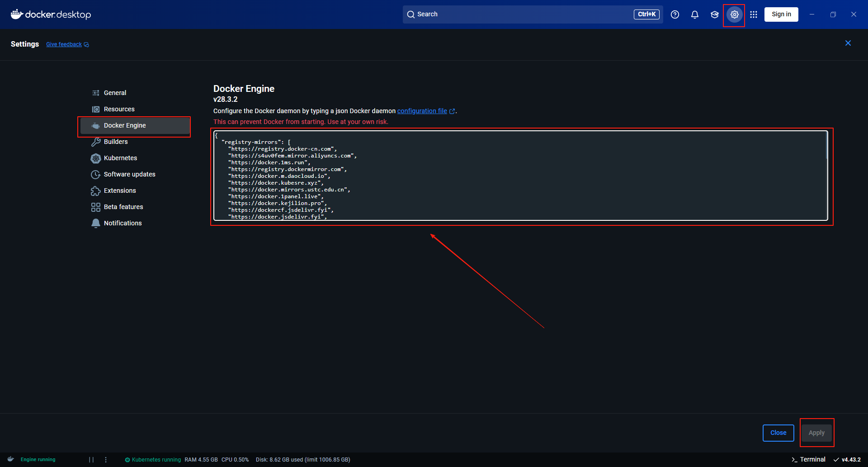The height and width of the screenshot is (467, 868).
Task: Click the Software updates clock icon
Action: click(96, 175)
